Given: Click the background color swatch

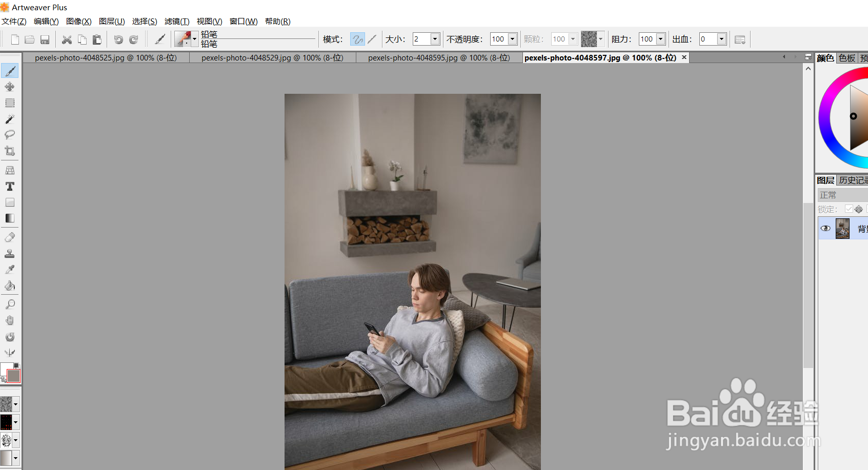Looking at the screenshot, I should point(14,376).
